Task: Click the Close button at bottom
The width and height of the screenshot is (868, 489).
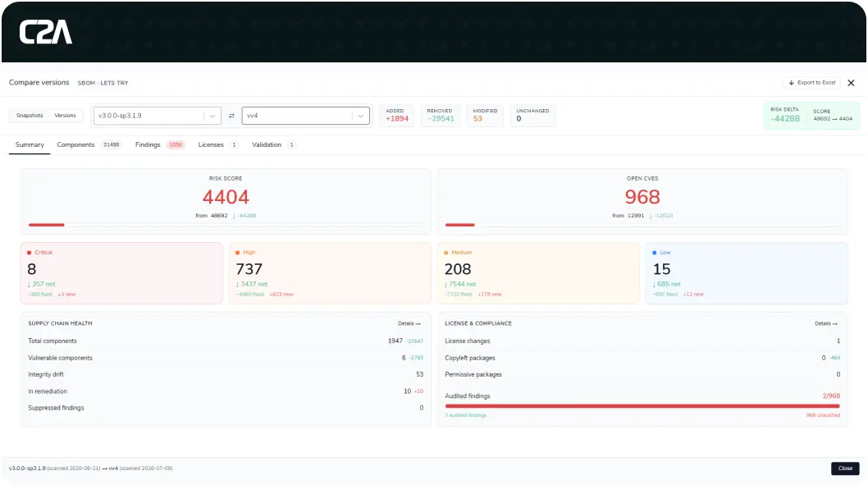Action: pyautogui.click(x=845, y=468)
